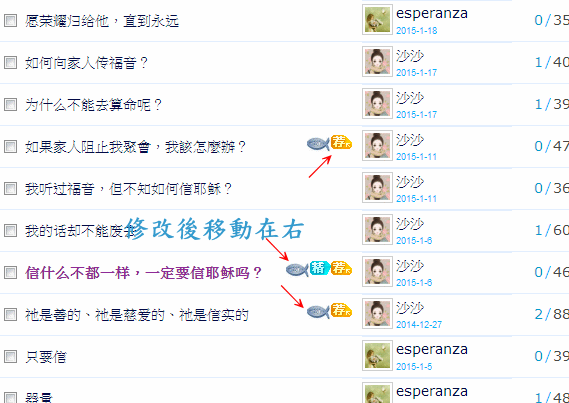The height and width of the screenshot is (403, 569).
Task: Check the box beside 我听过福音 thread
Action: click(x=10, y=189)
